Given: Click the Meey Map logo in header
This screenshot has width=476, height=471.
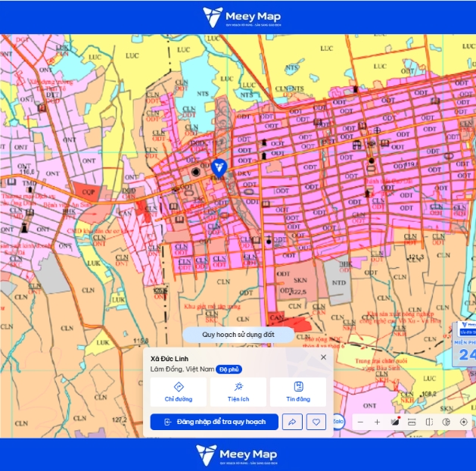Looking at the screenshot, I should (241, 17).
